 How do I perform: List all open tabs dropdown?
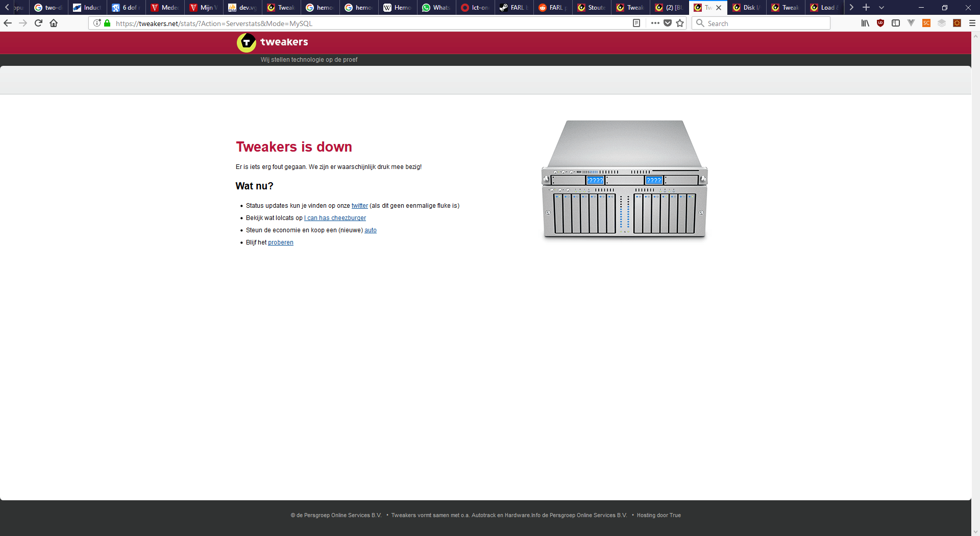[x=881, y=7]
